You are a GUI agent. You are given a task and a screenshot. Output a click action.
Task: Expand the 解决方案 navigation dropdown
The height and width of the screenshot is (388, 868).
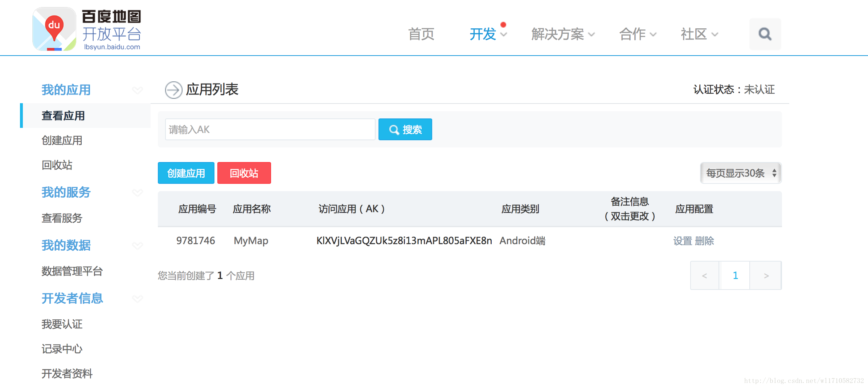591,35
